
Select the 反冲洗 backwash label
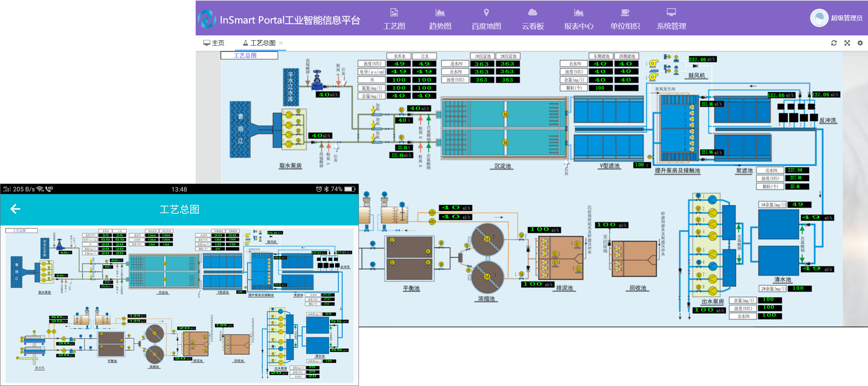point(827,120)
